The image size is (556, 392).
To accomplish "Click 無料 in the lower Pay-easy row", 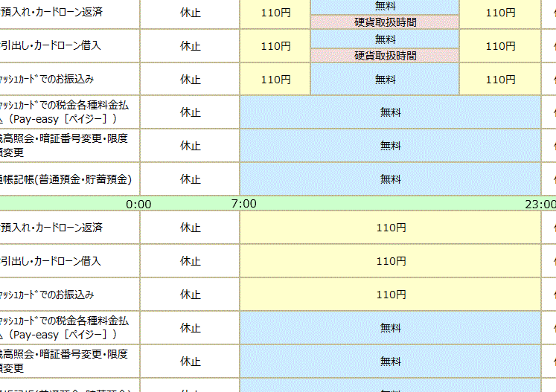I will point(390,328).
